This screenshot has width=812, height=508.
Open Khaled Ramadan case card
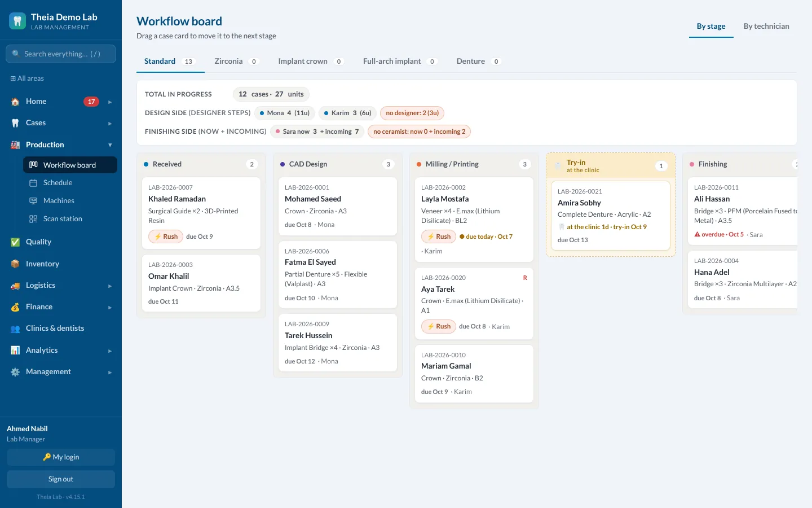click(201, 213)
